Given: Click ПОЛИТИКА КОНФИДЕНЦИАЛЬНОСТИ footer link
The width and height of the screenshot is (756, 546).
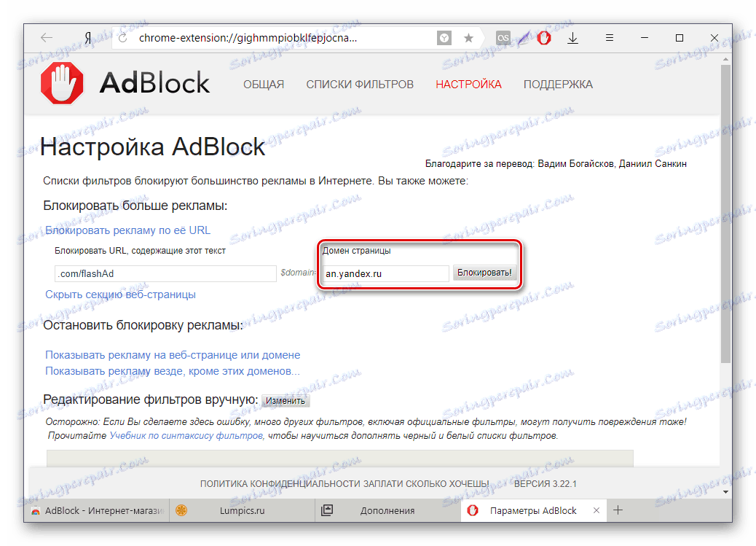Looking at the screenshot, I should 280,484.
